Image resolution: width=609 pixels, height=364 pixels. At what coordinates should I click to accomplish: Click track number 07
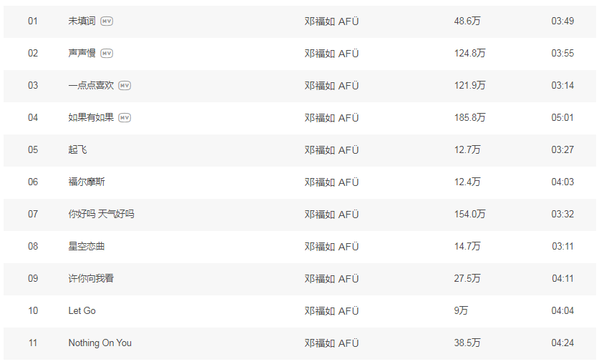tap(33, 215)
